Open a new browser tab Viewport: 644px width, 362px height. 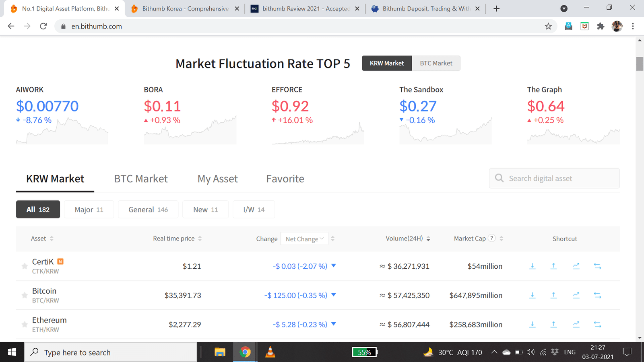coord(496,8)
